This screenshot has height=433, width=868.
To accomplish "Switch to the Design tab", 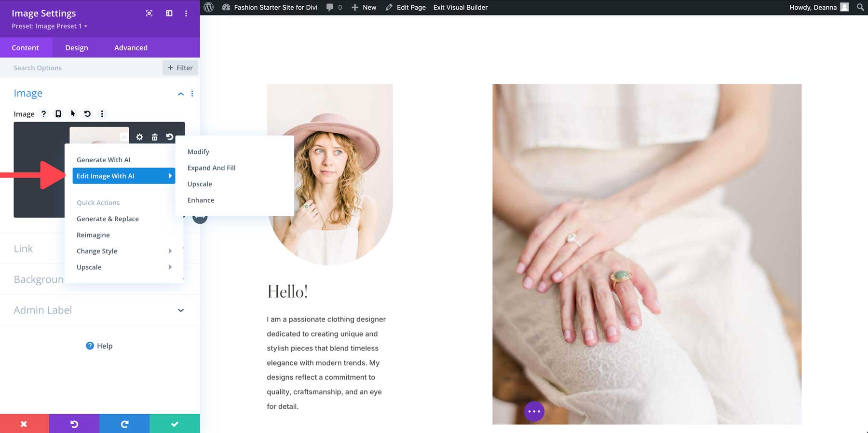I will (77, 48).
